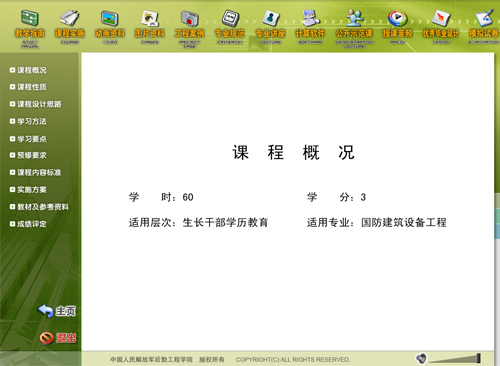Click the 课程概况 page heading
The width and height of the screenshot is (500, 366).
point(294,153)
